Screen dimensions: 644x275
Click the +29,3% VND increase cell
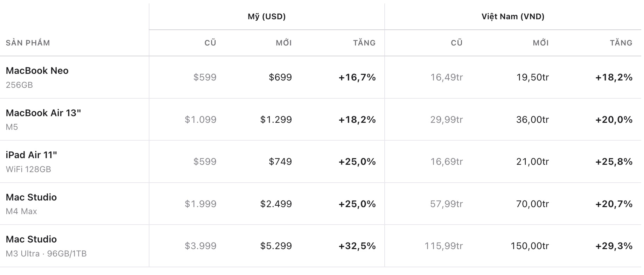coord(614,246)
